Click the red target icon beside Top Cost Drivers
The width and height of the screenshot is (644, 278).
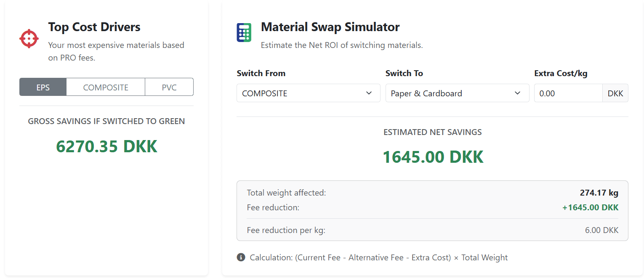(29, 39)
